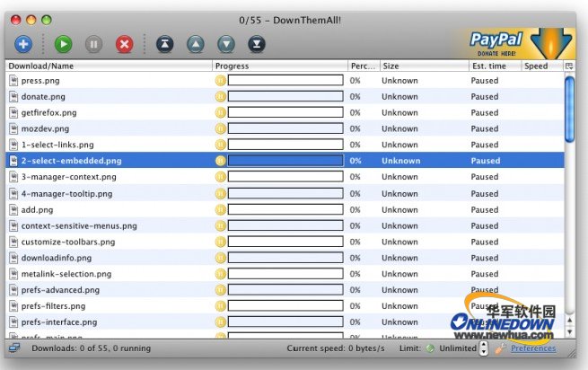This screenshot has width=588, height=370.
Task: Click paused status icon of add.png
Action: (221, 210)
